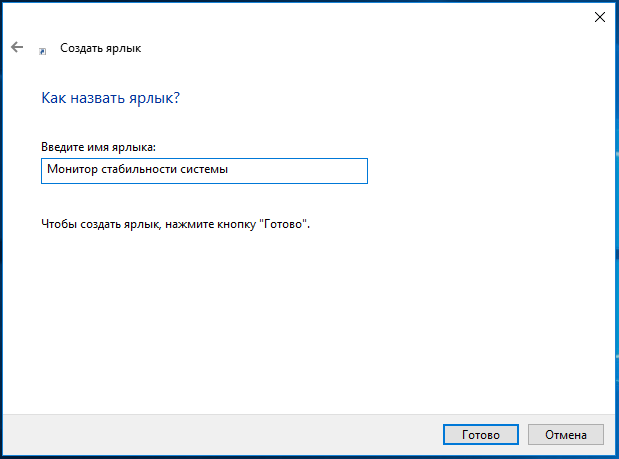619x459 pixels.
Task: Click the quoted word "Готово" in the instruction sentence
Action: pyautogui.click(x=284, y=225)
